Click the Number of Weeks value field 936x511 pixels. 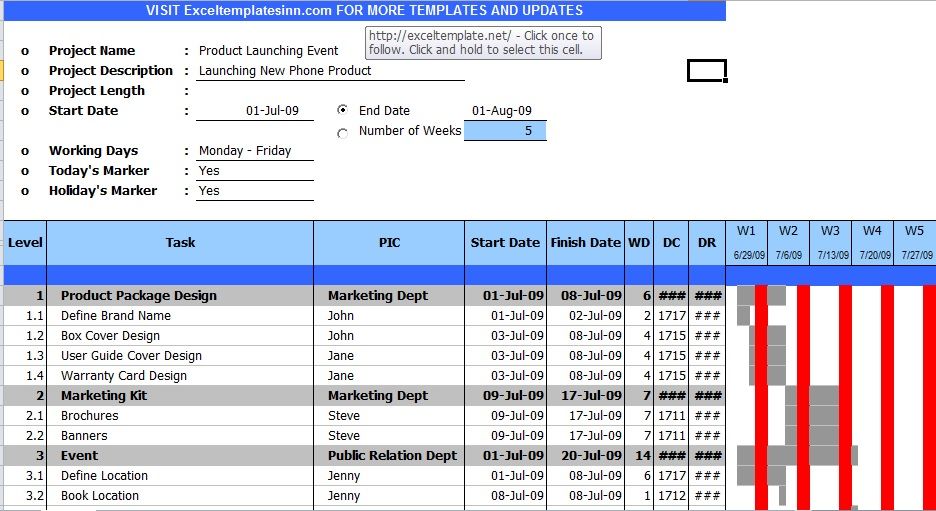coord(505,131)
